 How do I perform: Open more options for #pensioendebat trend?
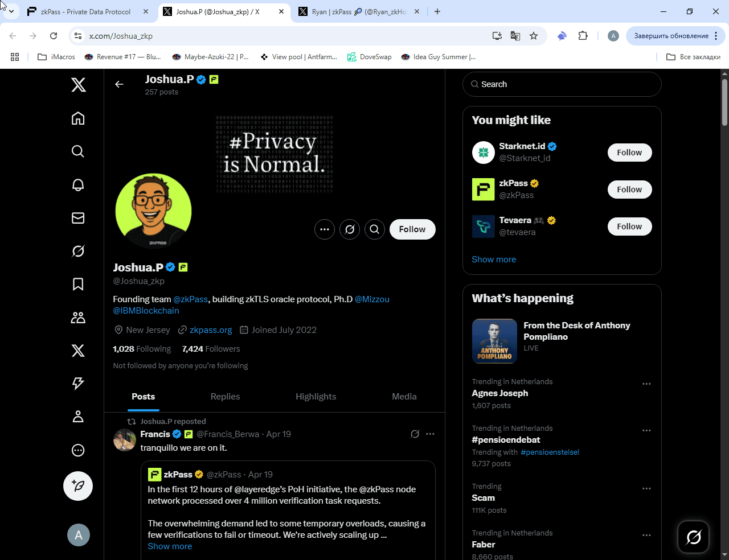(646, 431)
